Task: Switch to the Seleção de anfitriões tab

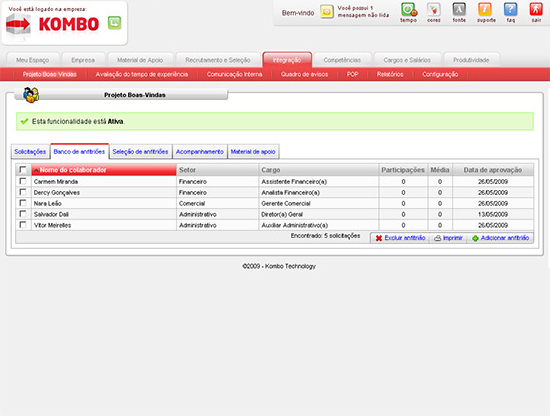Action: 140,152
